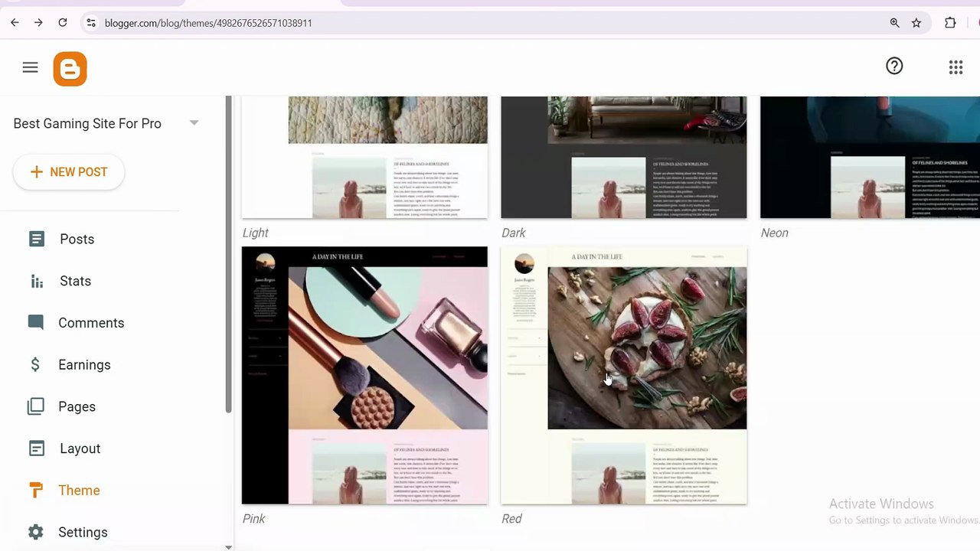Open the Google apps grid
980x551 pixels.
(x=955, y=67)
